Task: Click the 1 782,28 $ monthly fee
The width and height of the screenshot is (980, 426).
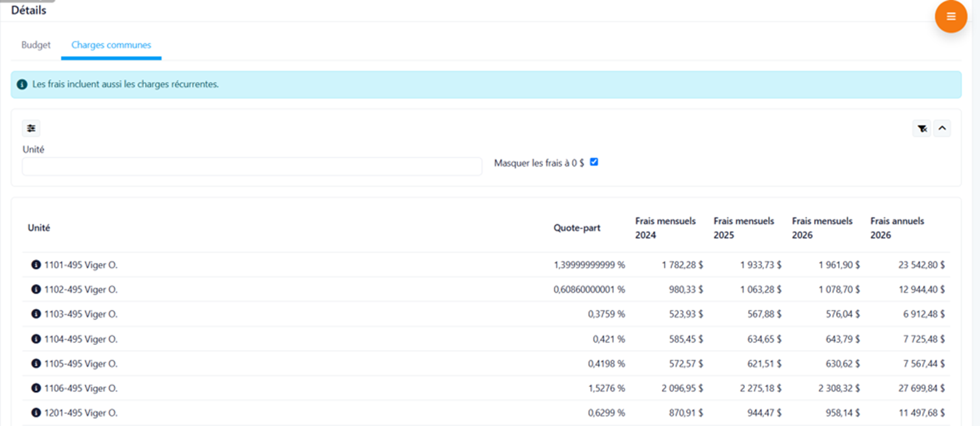Action: 683,265
